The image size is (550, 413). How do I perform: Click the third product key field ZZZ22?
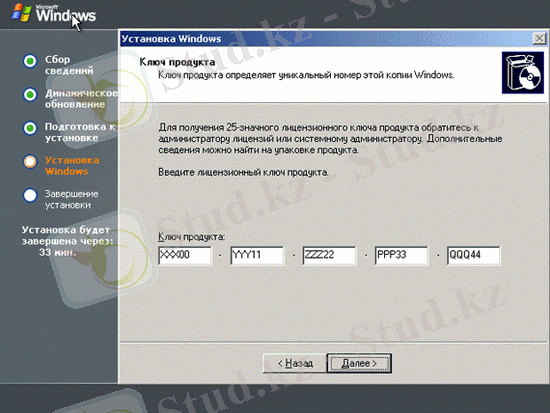pyautogui.click(x=329, y=255)
